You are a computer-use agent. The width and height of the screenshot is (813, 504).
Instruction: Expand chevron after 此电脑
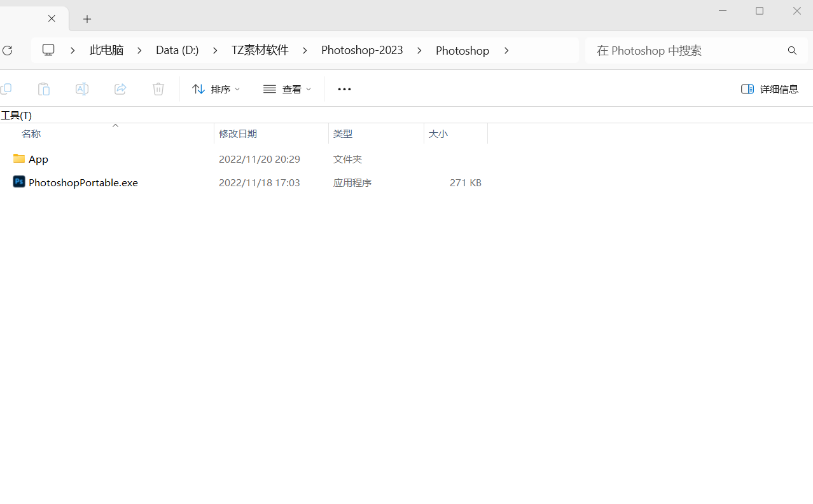(x=139, y=50)
